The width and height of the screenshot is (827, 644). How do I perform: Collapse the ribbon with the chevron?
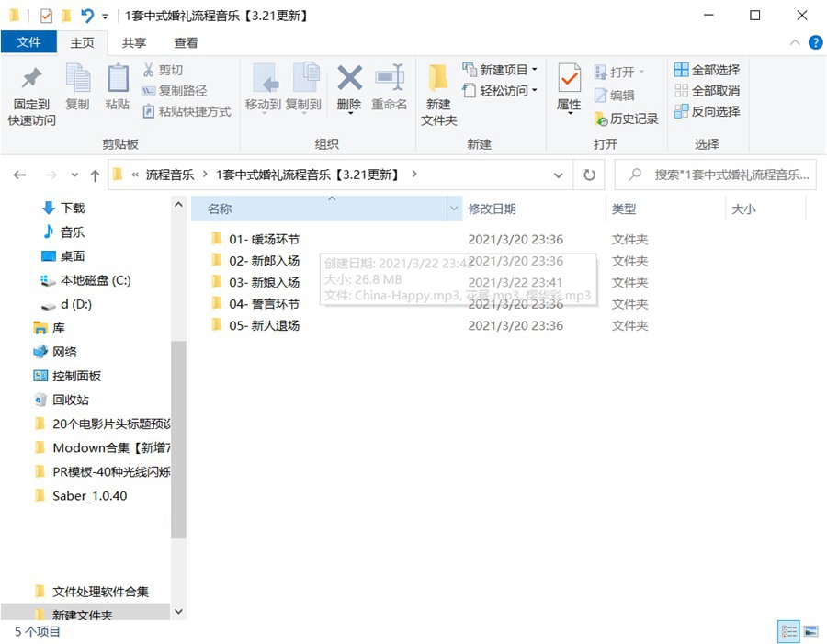pos(795,43)
